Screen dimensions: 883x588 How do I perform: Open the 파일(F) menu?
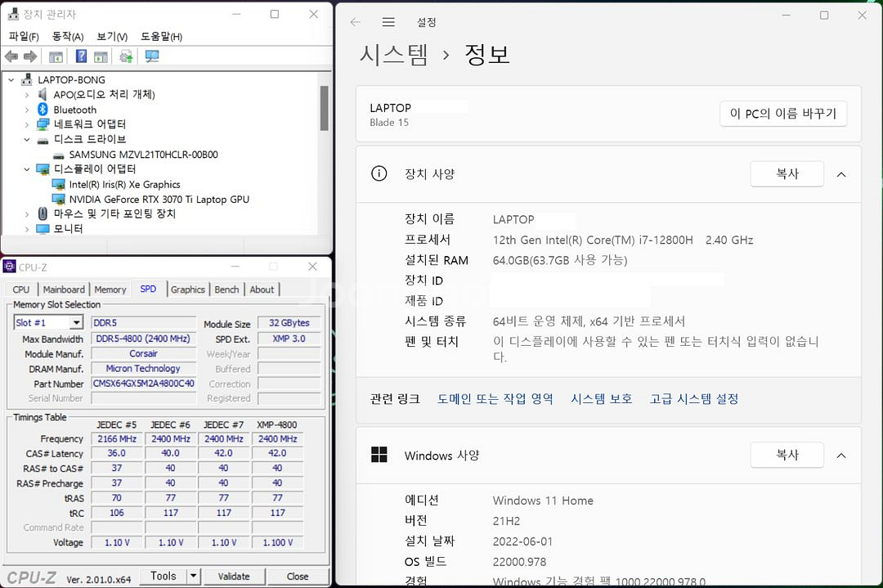[x=24, y=37]
